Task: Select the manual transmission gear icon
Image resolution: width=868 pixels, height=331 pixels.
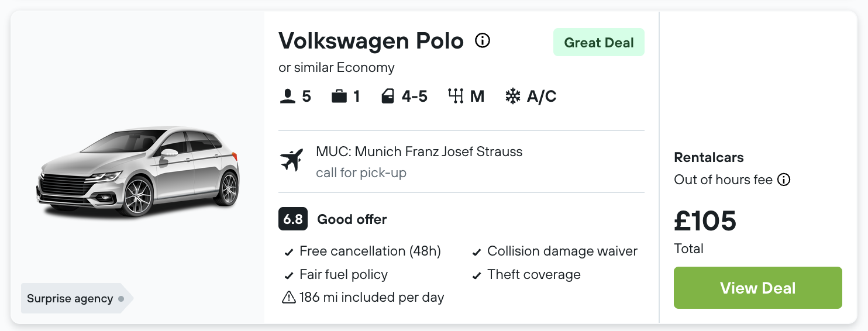Action: (x=456, y=96)
